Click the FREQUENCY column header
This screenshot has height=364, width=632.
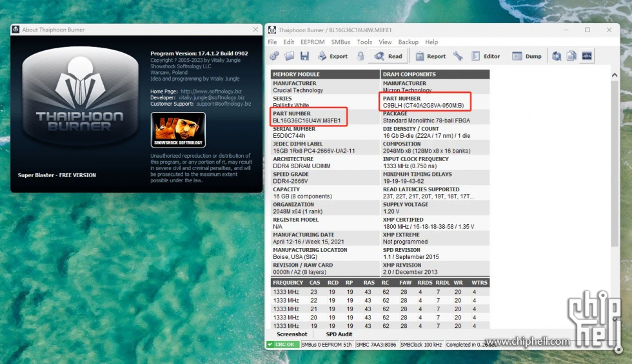(x=288, y=283)
